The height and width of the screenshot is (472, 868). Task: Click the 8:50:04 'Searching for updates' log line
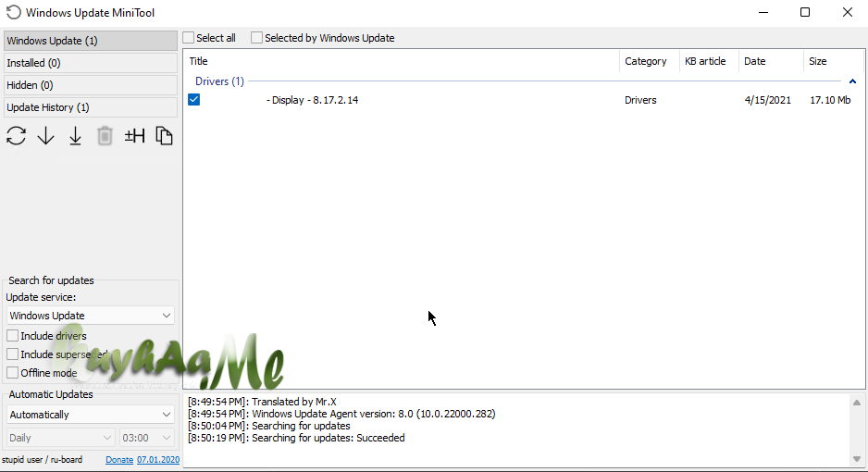click(269, 426)
